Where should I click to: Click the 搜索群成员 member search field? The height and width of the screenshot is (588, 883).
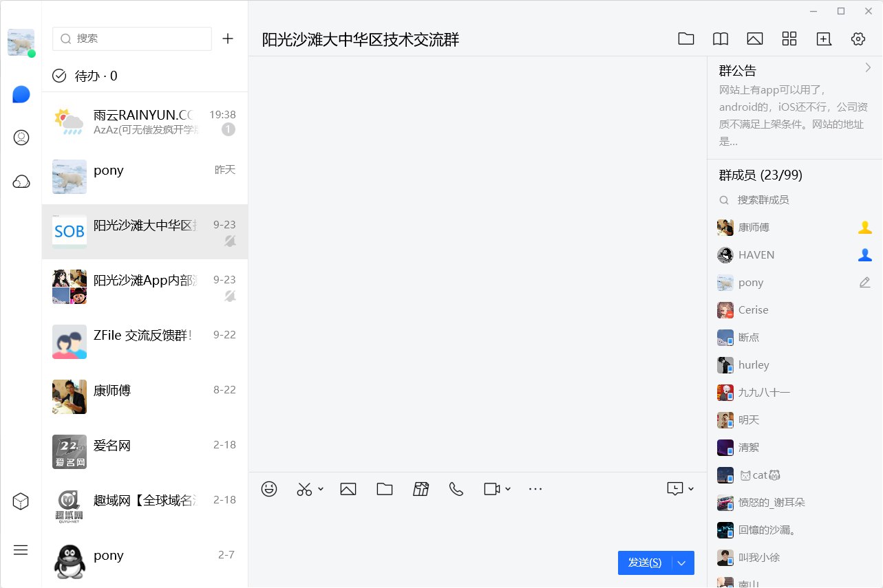pyautogui.click(x=794, y=200)
